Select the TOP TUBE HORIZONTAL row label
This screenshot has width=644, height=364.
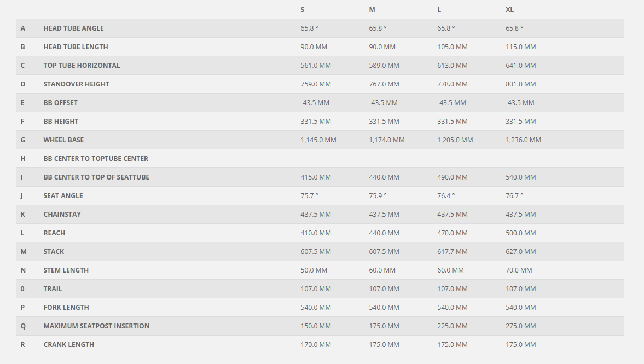(82, 66)
